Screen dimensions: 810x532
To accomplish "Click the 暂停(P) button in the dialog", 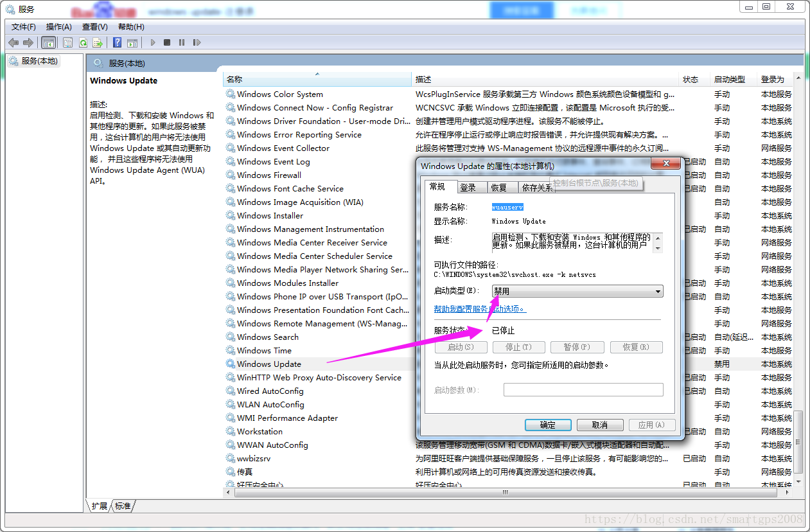I will click(577, 347).
